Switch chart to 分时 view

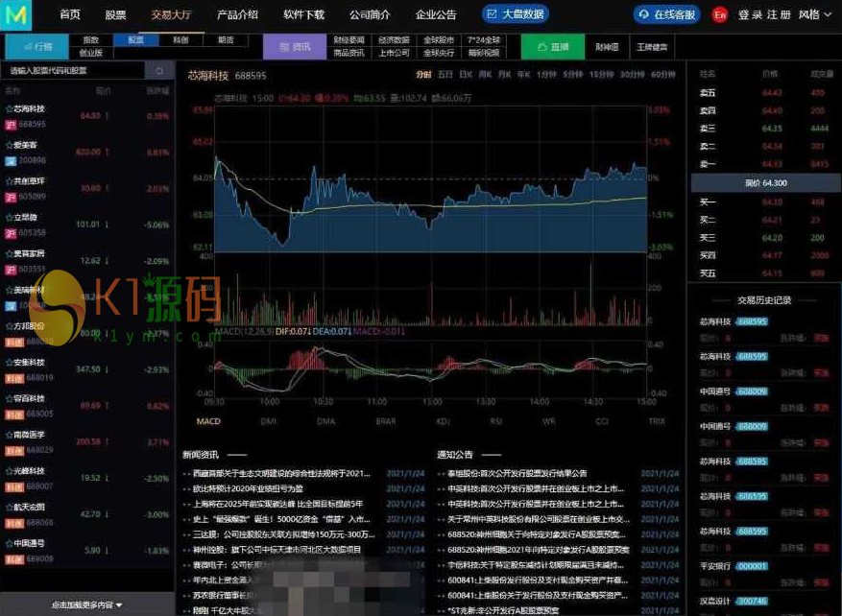point(423,74)
